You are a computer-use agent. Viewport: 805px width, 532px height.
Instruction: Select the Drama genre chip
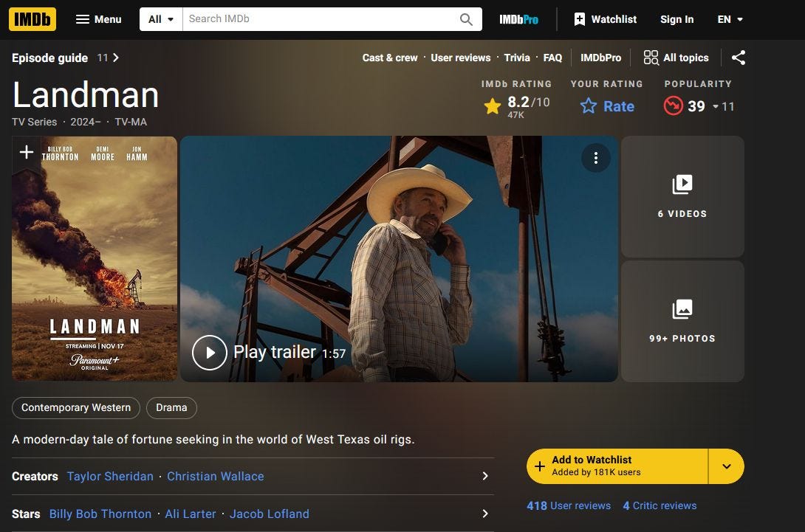click(x=171, y=408)
